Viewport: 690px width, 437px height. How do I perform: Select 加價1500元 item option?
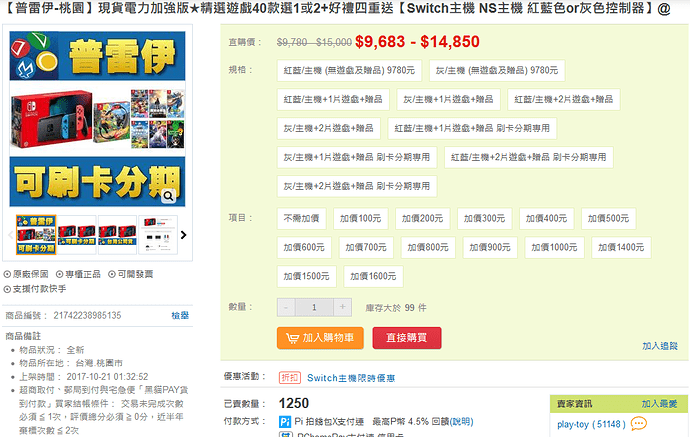click(x=307, y=277)
